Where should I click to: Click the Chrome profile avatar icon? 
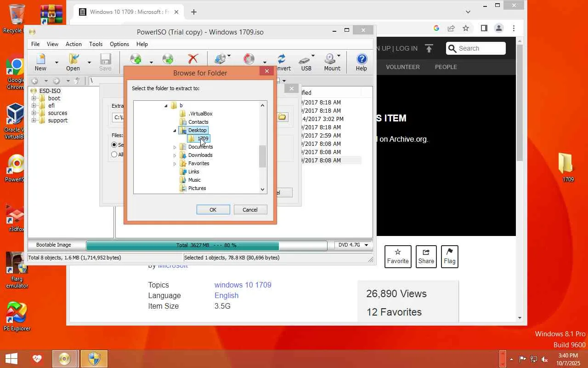pyautogui.click(x=499, y=28)
